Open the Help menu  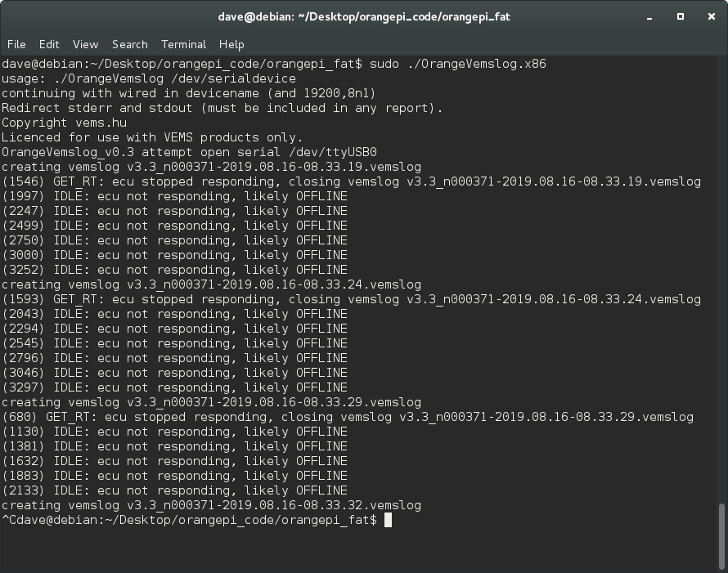(x=231, y=44)
